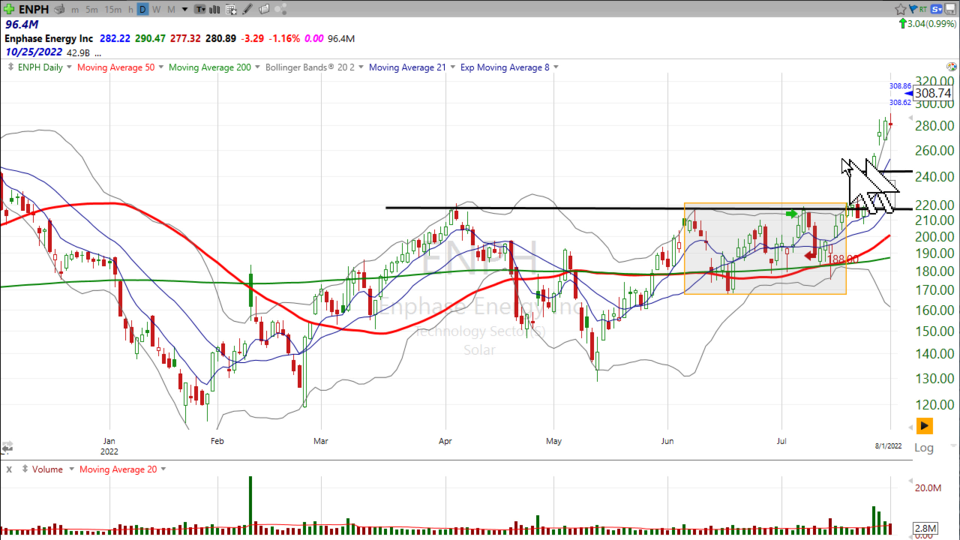Select the drawing pencil tool
The width and height of the screenshot is (960, 540).
(x=247, y=9)
